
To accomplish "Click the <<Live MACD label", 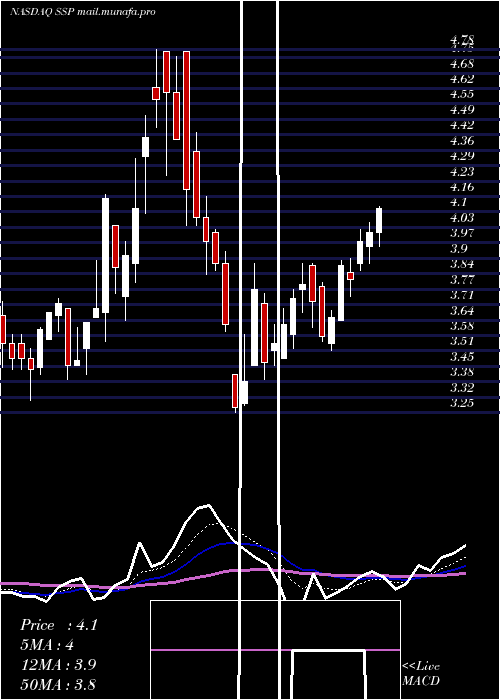I will coord(421,674).
